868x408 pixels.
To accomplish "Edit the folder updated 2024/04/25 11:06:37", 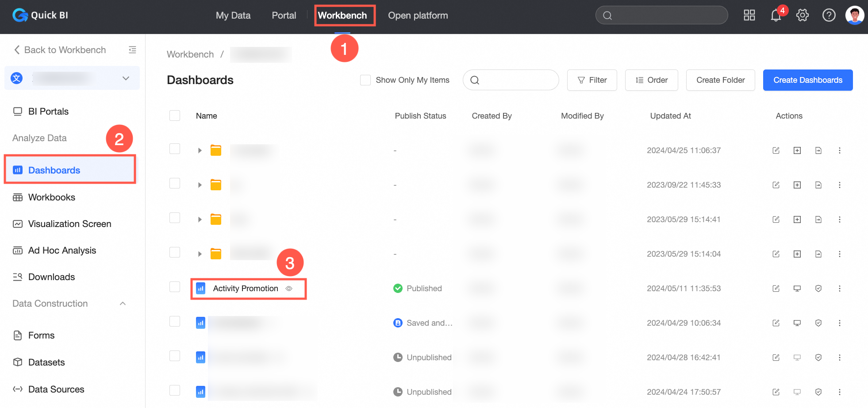I will coord(776,150).
